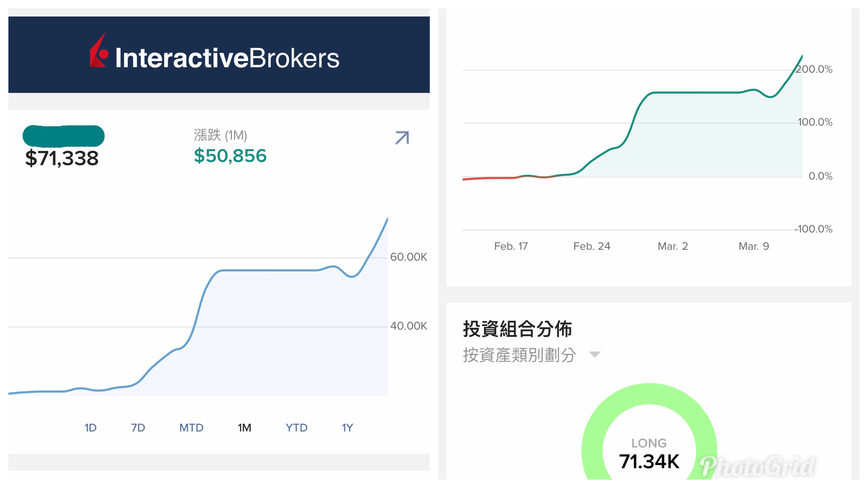Switch to the 7D time range
The image size is (868, 488).
pyautogui.click(x=138, y=427)
